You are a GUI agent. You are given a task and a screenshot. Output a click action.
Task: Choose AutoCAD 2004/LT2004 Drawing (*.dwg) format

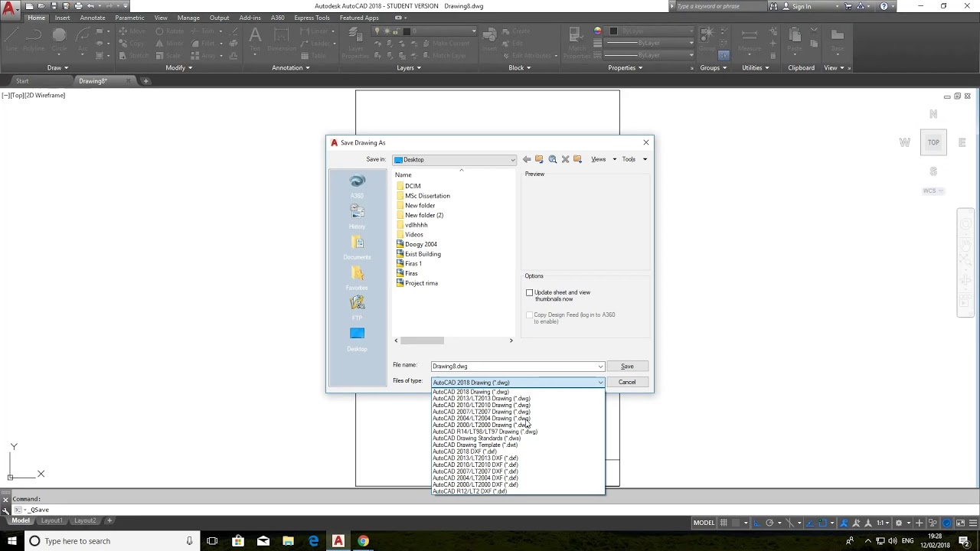click(481, 419)
